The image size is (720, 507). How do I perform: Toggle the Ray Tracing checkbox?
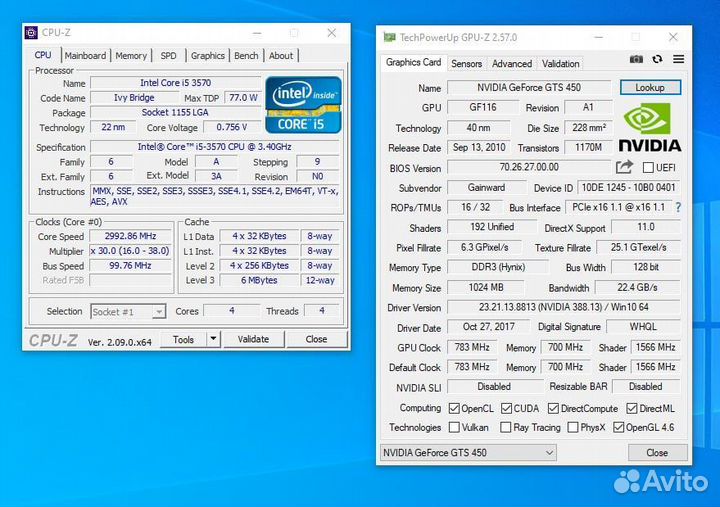click(x=506, y=428)
